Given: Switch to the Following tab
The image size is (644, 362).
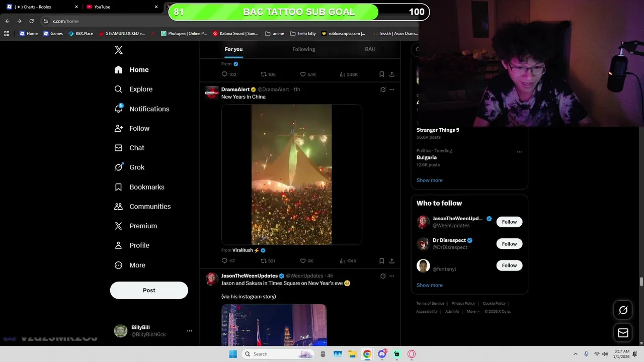Looking at the screenshot, I should click(304, 49).
